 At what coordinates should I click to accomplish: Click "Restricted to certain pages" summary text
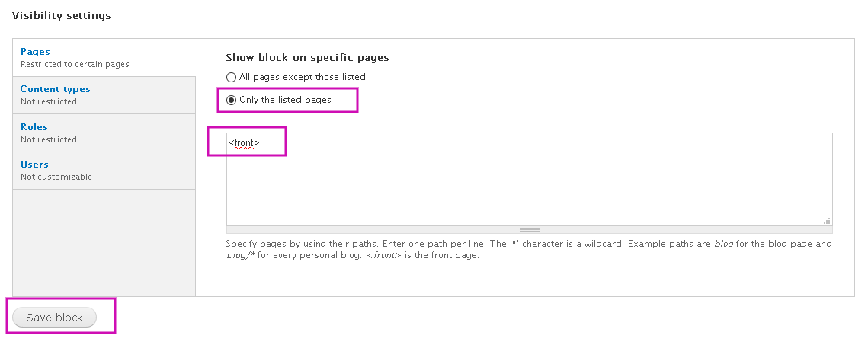[x=75, y=64]
